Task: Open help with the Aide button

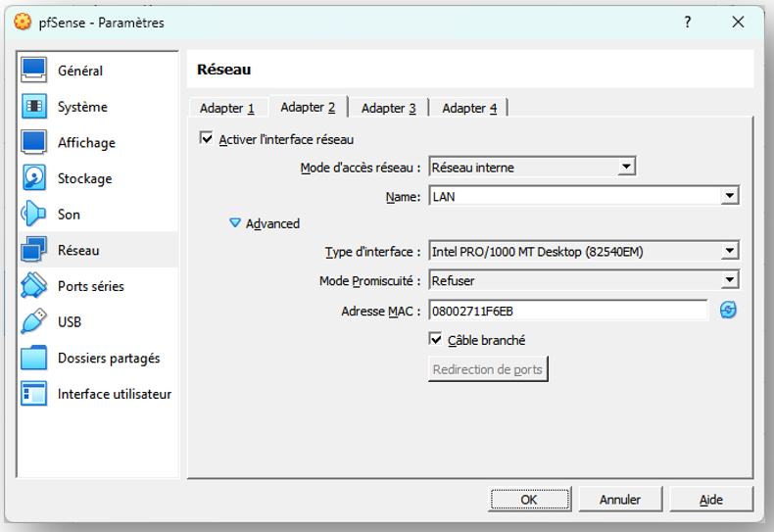Action: [711, 500]
